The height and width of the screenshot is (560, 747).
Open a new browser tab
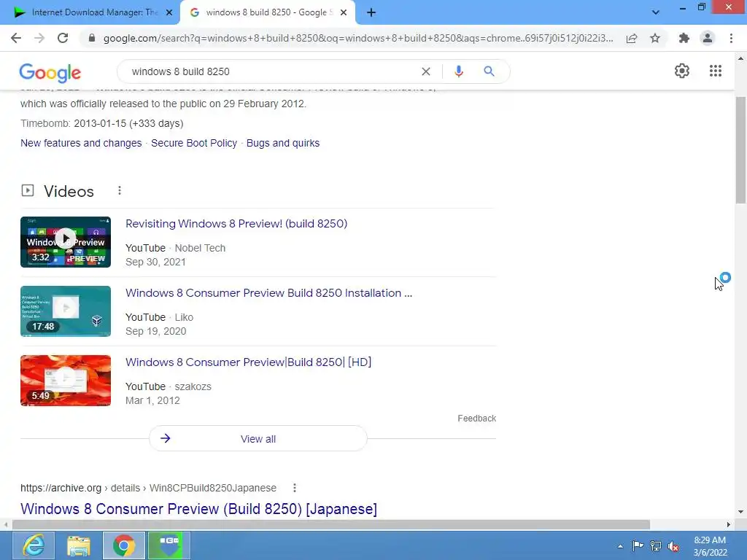click(x=371, y=12)
